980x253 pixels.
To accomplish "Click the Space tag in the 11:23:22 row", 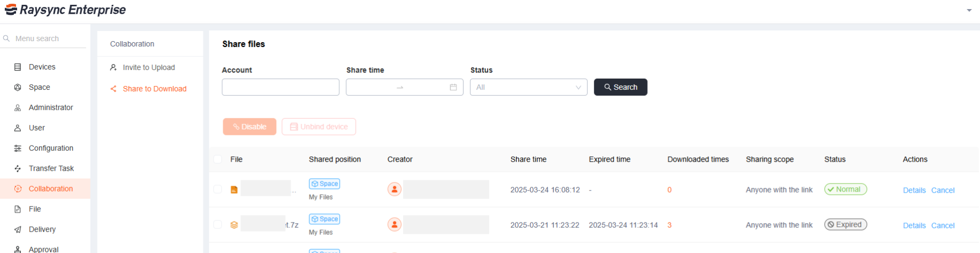I will point(324,219).
